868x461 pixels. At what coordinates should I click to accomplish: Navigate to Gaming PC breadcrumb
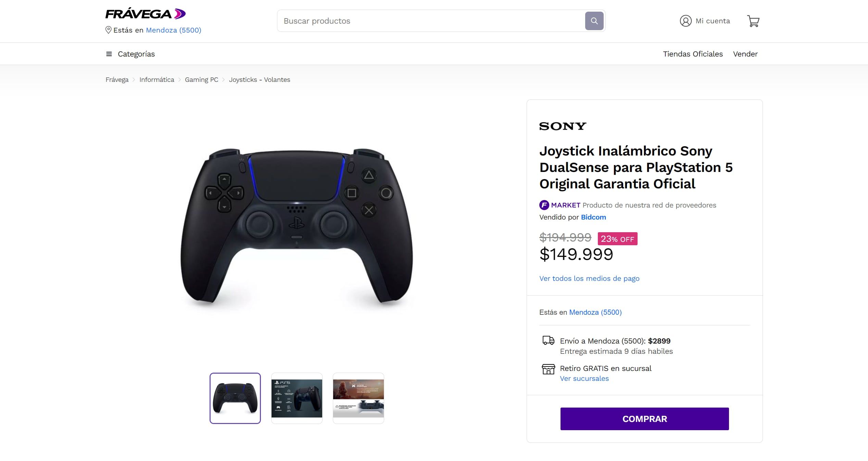coord(202,79)
